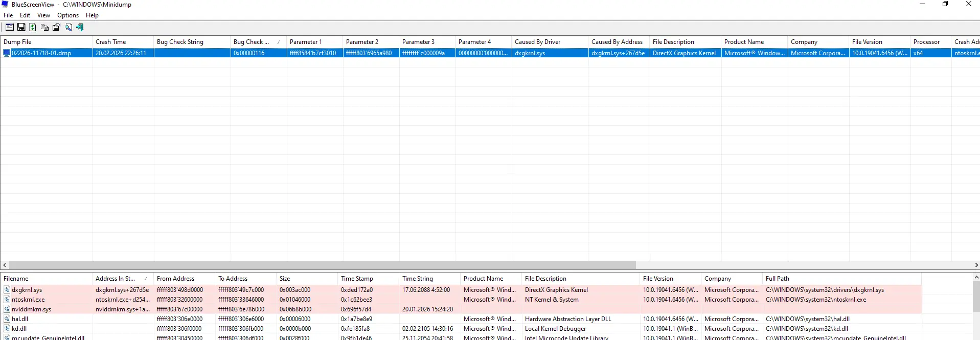Click the Exit door icon
The width and height of the screenshot is (980, 340).
80,28
